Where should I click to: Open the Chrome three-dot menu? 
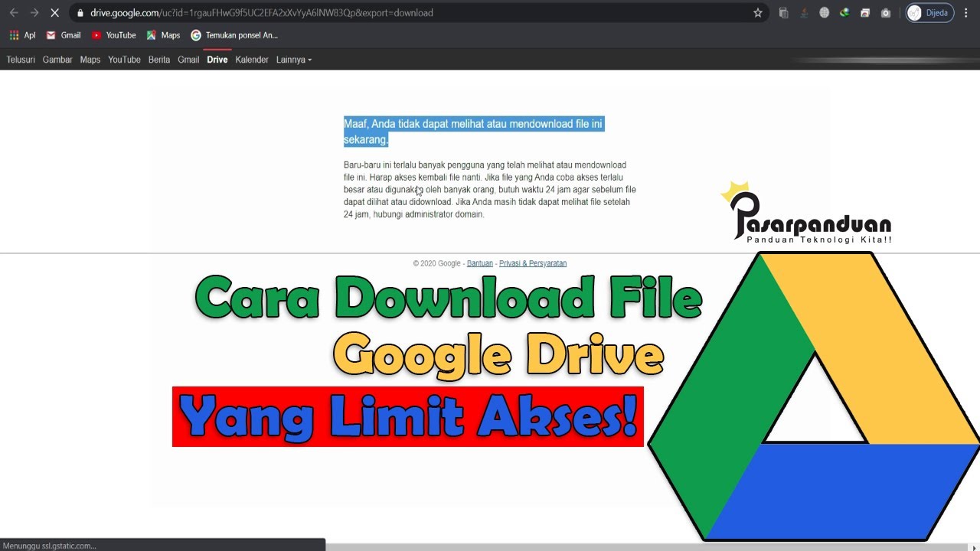pyautogui.click(x=968, y=12)
